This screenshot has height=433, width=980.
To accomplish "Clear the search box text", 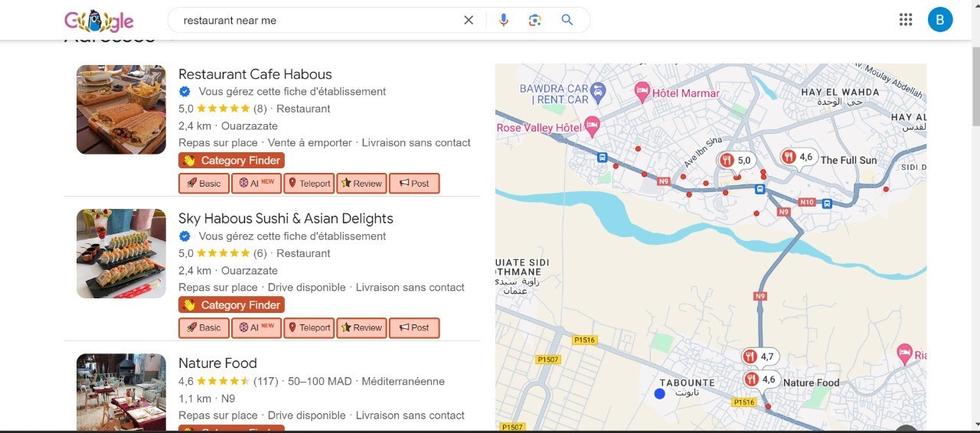I will tap(469, 20).
